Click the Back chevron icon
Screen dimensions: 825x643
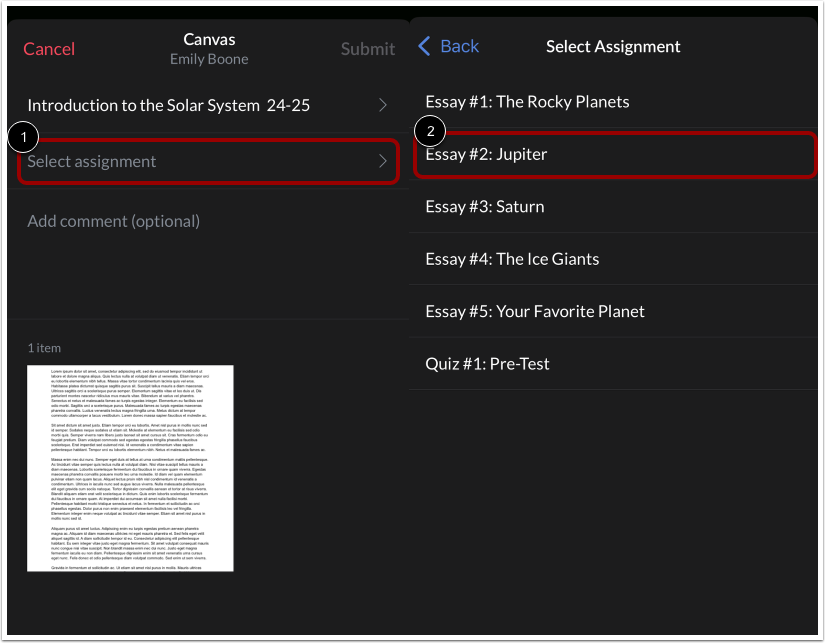point(423,46)
